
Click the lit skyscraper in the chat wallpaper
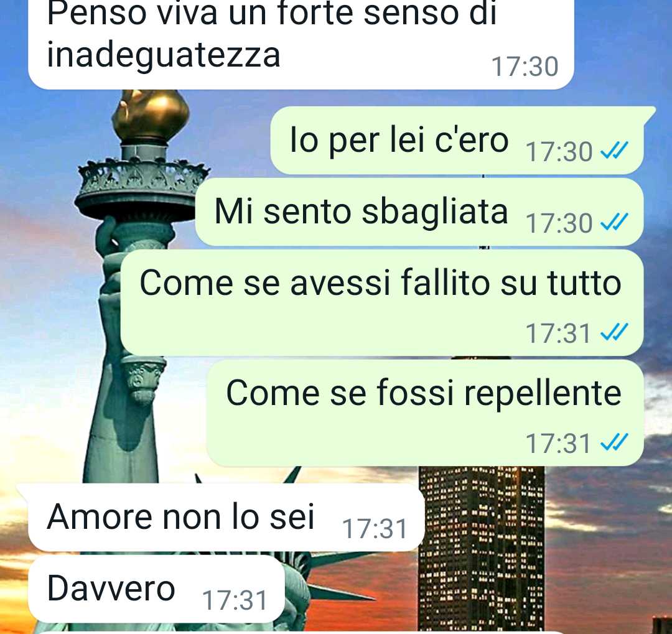click(481, 549)
